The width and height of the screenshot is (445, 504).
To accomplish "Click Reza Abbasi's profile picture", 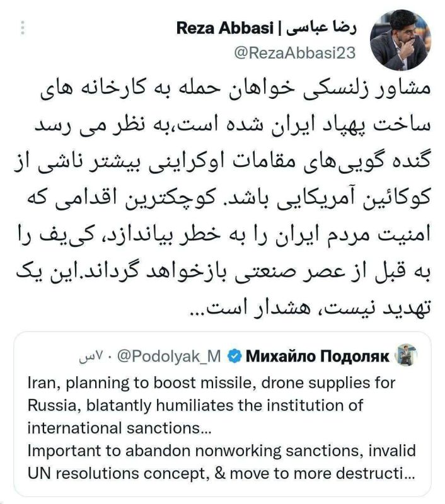I will click(x=400, y=42).
